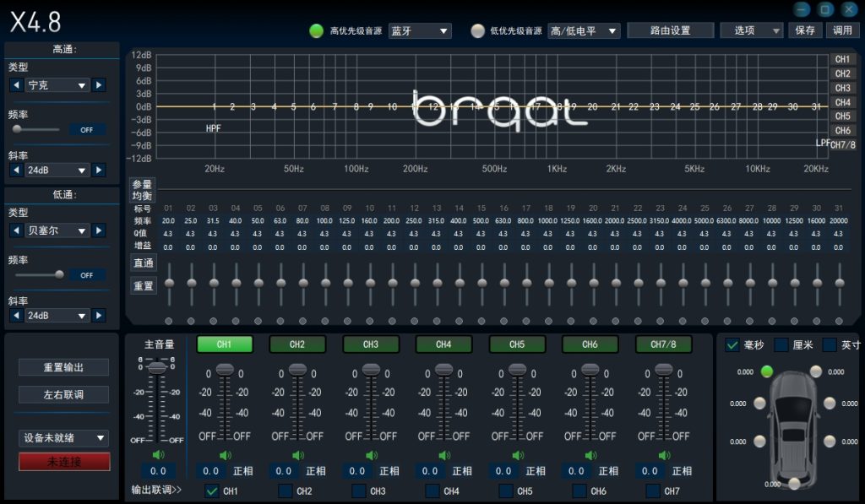The width and height of the screenshot is (865, 504).
Task: Open the 高通 斜率 24dB dropdown
Action: coord(57,170)
